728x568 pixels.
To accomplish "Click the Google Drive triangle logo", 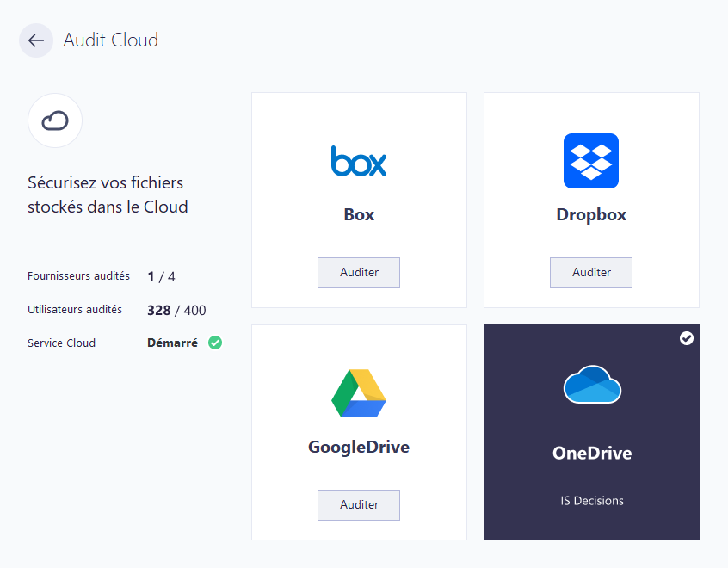I will click(x=359, y=393).
